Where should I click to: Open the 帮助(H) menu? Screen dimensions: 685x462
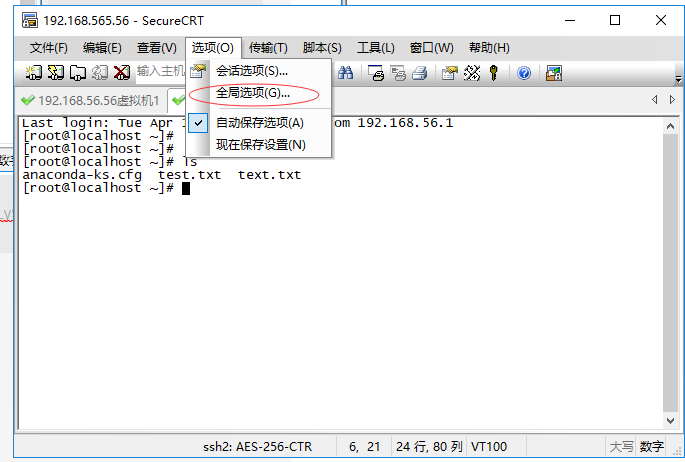[489, 48]
